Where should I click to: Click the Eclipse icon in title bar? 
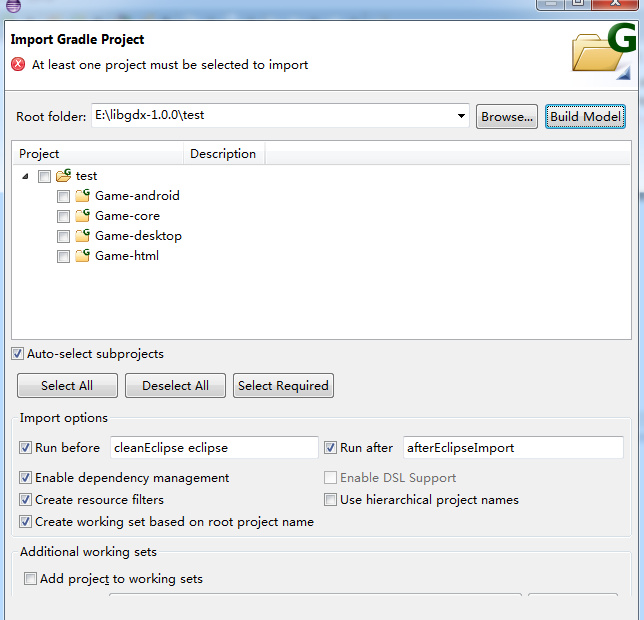(14, 6)
